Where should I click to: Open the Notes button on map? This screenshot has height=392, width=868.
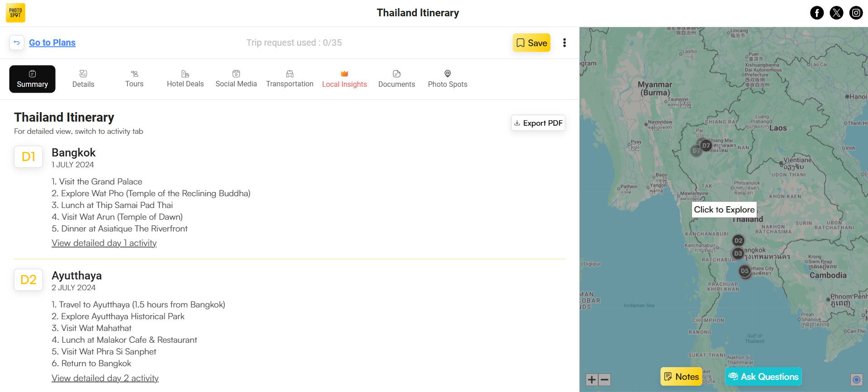[x=681, y=377]
